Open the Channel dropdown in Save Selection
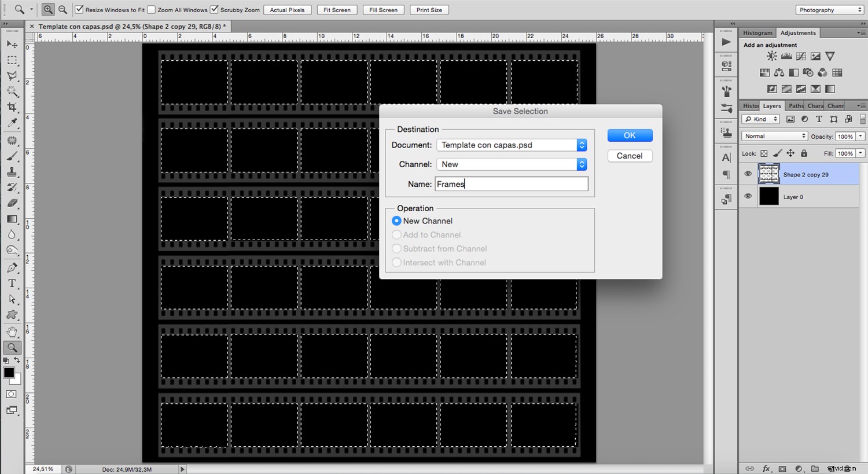The width and height of the screenshot is (868, 474). tap(582, 164)
